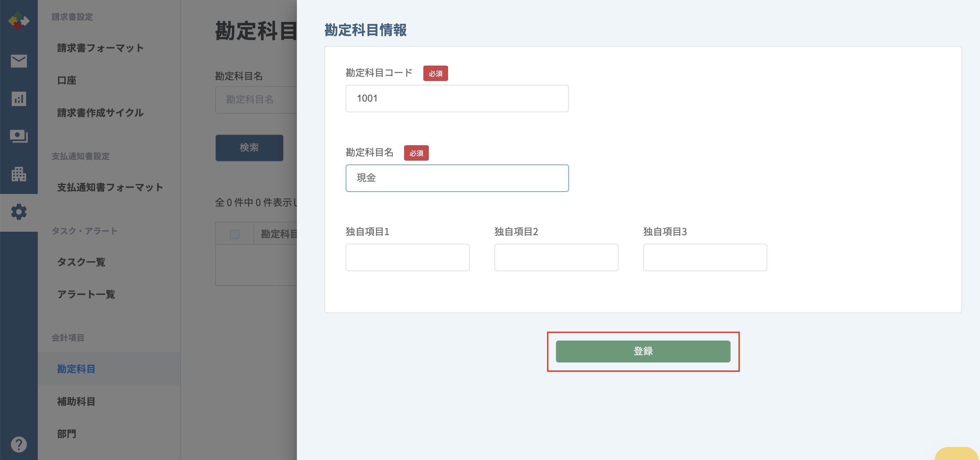Click the 勘定科目名 search field in background
980x460 pixels.
tap(256, 100)
